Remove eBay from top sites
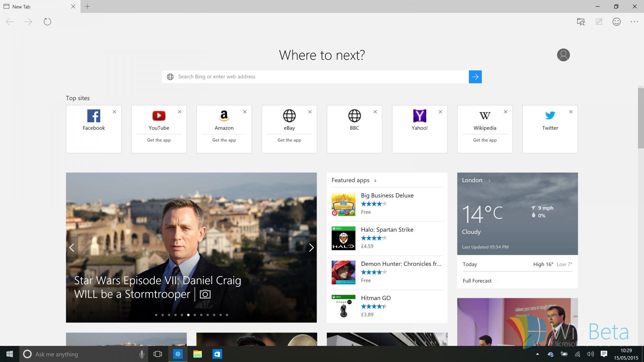This screenshot has width=644, height=362. (310, 112)
